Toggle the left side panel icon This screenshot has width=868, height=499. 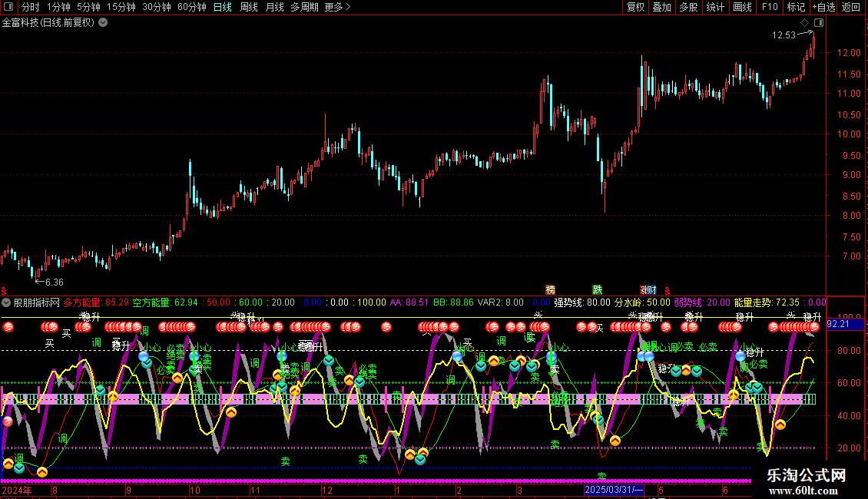pyautogui.click(x=8, y=7)
